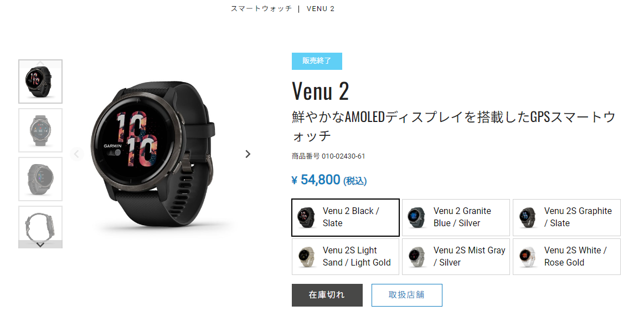Select the second gray watch thumbnail
Image resolution: width=644 pixels, height=321 pixels.
40,130
